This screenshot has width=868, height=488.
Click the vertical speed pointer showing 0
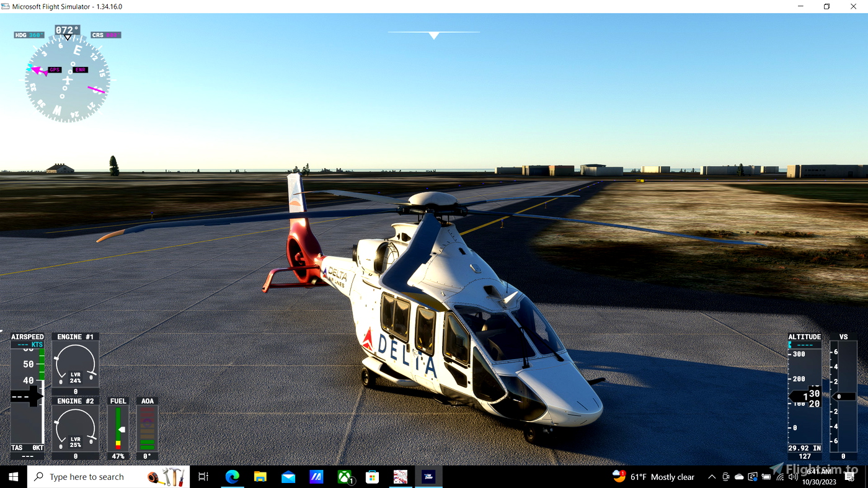843,396
